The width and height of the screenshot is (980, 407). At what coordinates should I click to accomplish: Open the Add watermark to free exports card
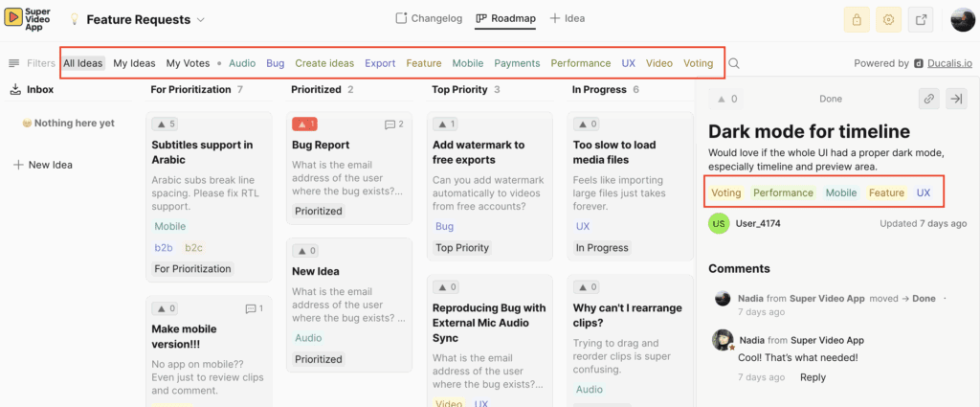(x=479, y=152)
